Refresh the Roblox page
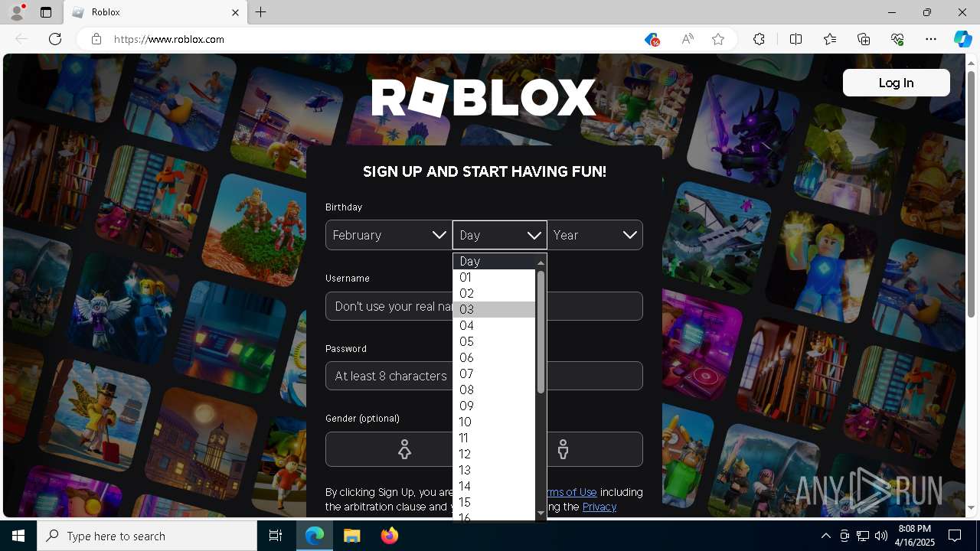The height and width of the screenshot is (551, 980). (x=55, y=39)
